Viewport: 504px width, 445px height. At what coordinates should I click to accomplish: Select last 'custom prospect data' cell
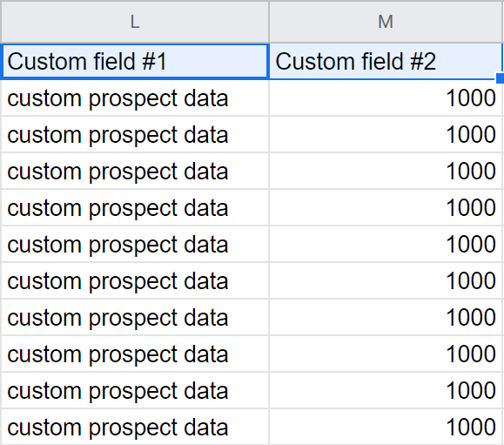click(135, 427)
